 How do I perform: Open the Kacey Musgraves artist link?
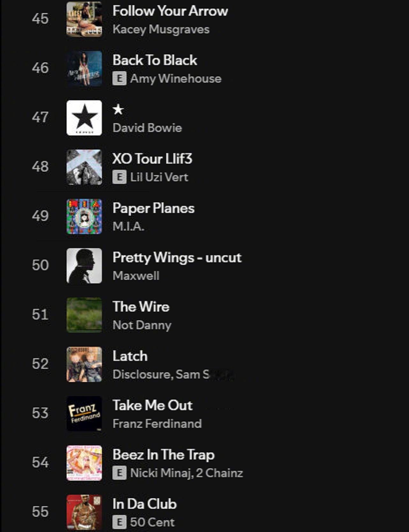(x=161, y=29)
